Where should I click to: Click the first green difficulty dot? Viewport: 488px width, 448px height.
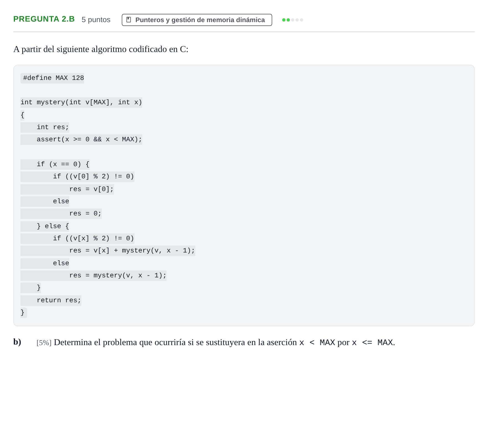(x=284, y=20)
